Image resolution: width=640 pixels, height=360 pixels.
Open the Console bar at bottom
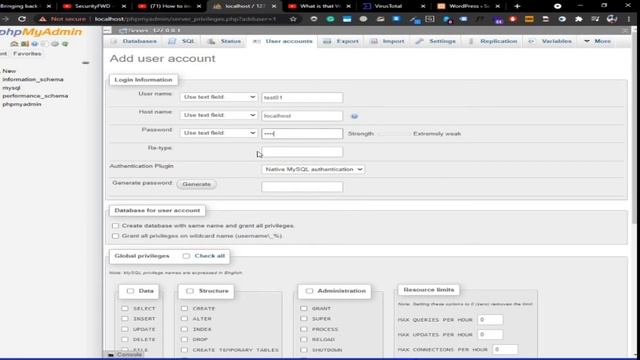pyautogui.click(x=125, y=355)
